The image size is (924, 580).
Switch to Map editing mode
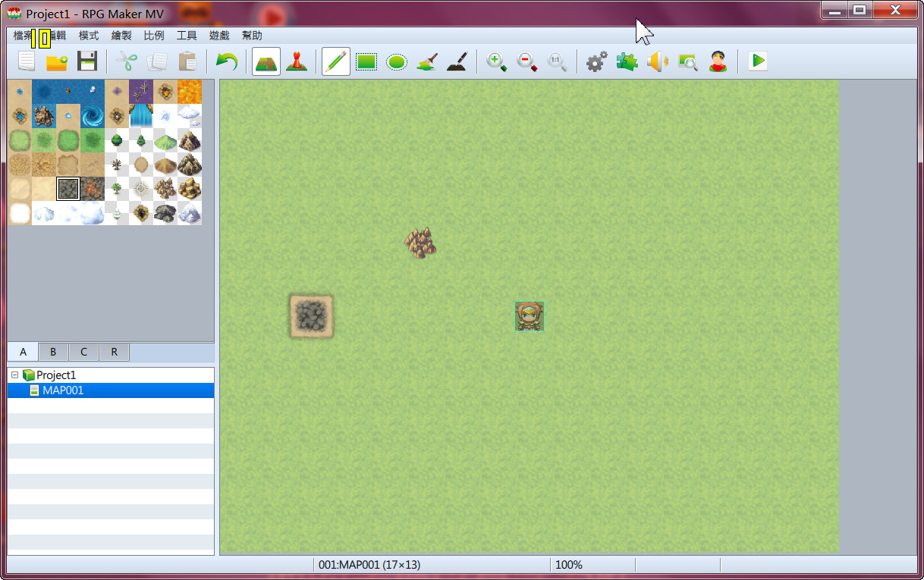266,61
